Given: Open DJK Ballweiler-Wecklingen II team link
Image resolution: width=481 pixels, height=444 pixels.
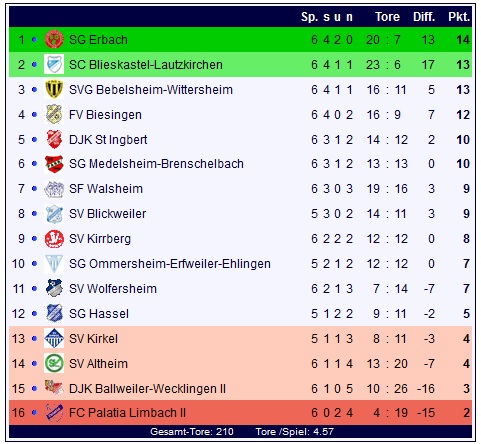Looking at the screenshot, I should click(x=147, y=389).
